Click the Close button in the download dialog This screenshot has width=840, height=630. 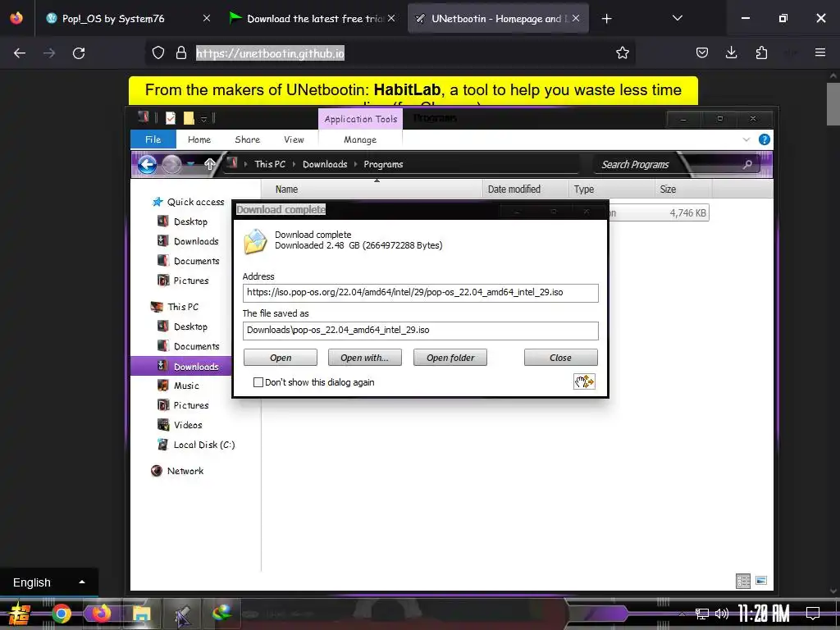[560, 358]
